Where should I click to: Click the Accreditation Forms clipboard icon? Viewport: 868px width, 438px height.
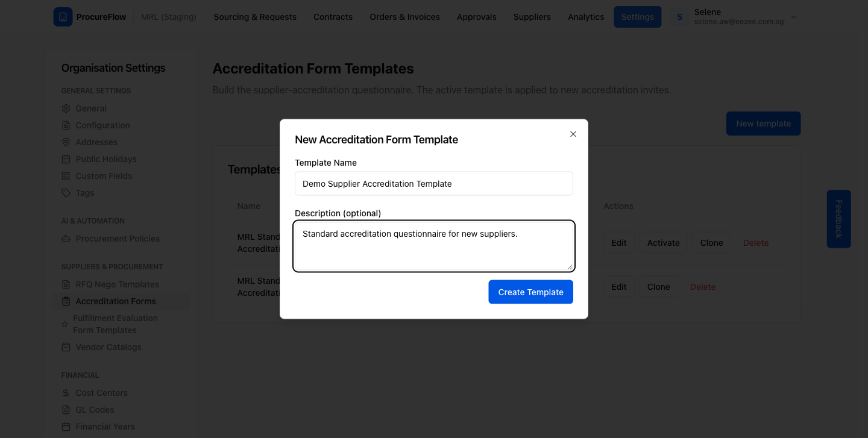pos(66,301)
